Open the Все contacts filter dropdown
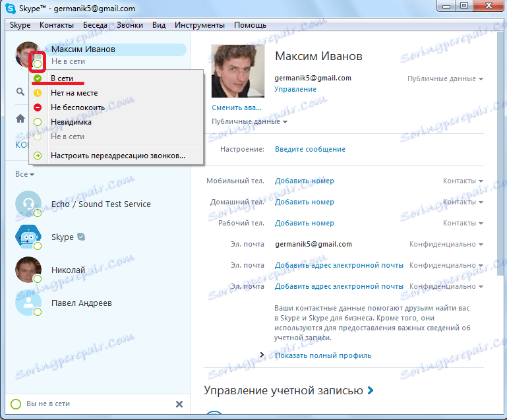 24,174
